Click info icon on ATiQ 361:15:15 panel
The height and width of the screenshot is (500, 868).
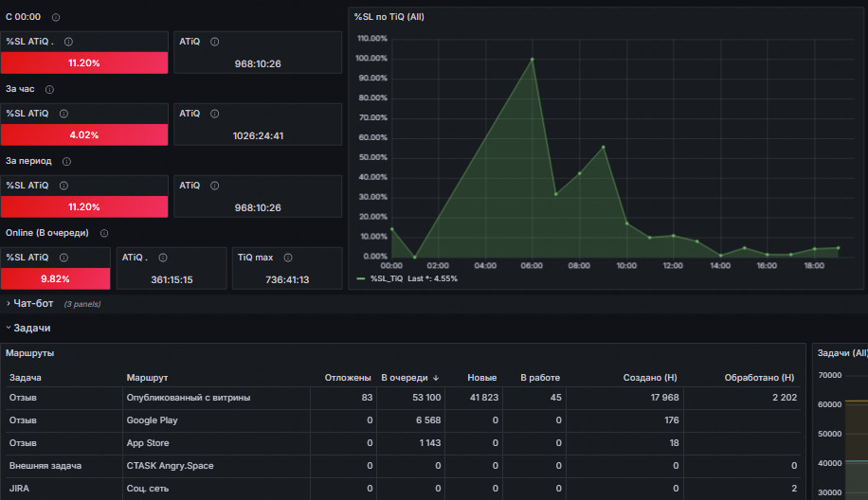coord(163,258)
